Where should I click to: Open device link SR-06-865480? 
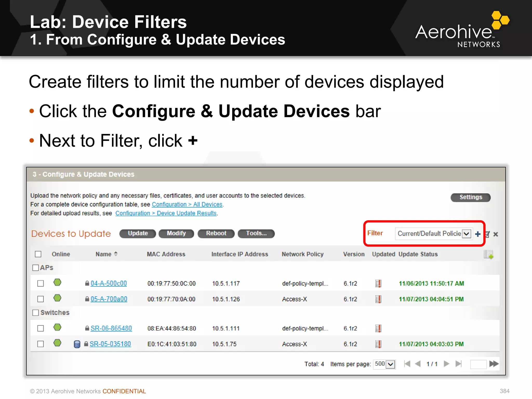(111, 329)
